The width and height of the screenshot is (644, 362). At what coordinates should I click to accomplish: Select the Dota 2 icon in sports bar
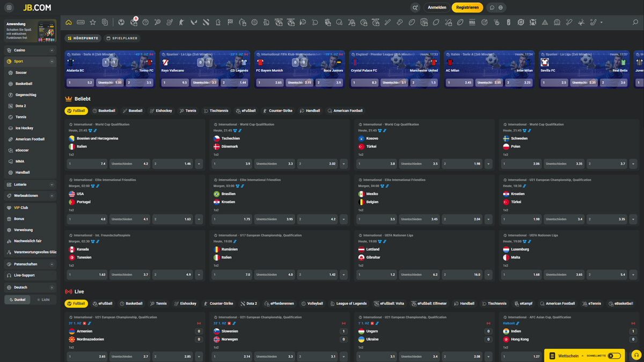[x=206, y=23]
